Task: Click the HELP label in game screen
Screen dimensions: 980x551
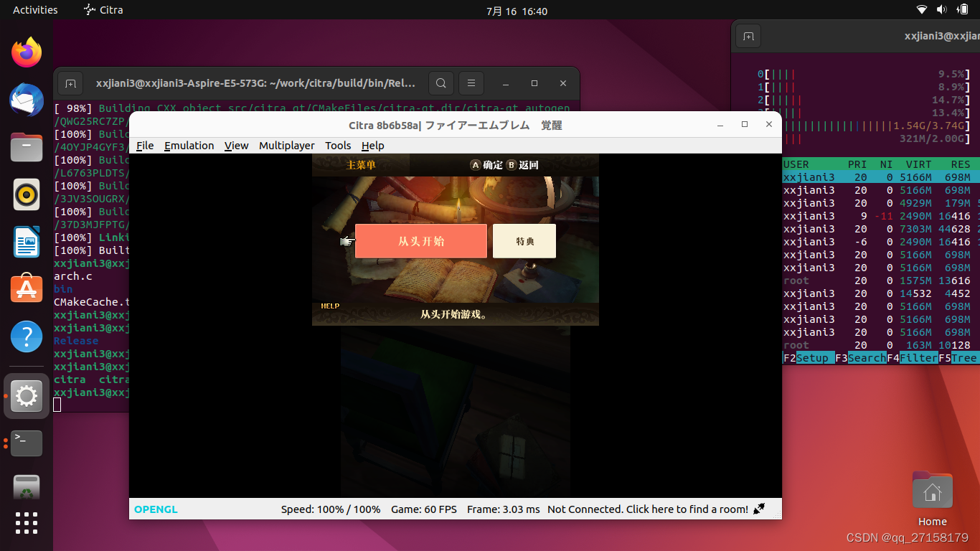Action: pos(330,306)
